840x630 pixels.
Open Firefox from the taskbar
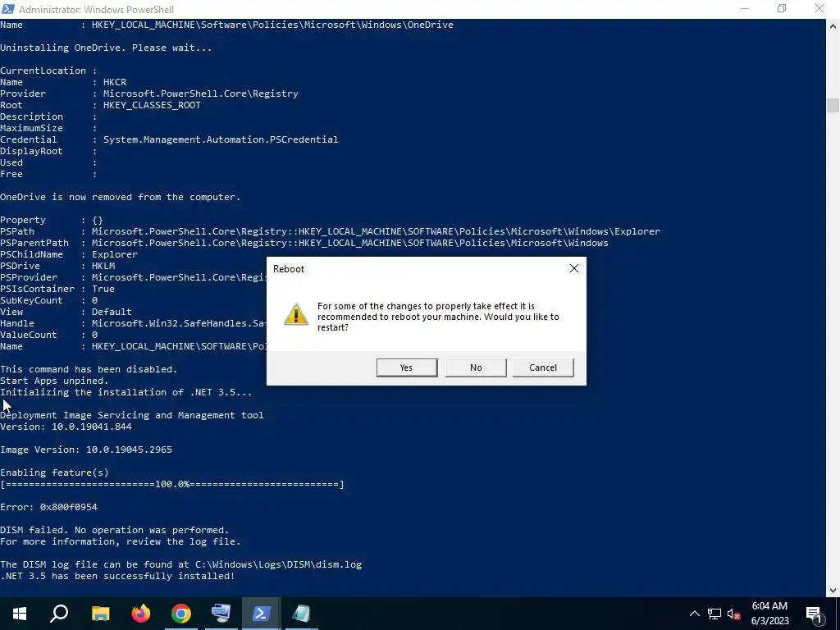click(x=141, y=614)
